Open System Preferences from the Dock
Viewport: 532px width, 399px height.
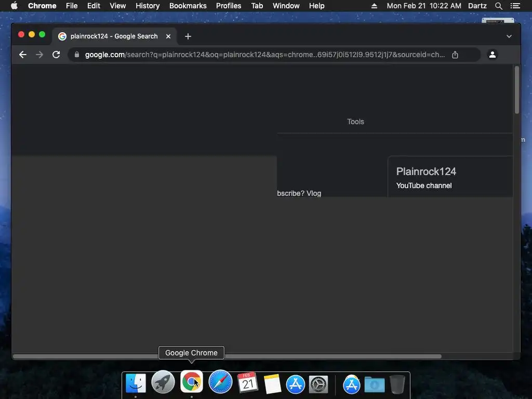[318, 384]
